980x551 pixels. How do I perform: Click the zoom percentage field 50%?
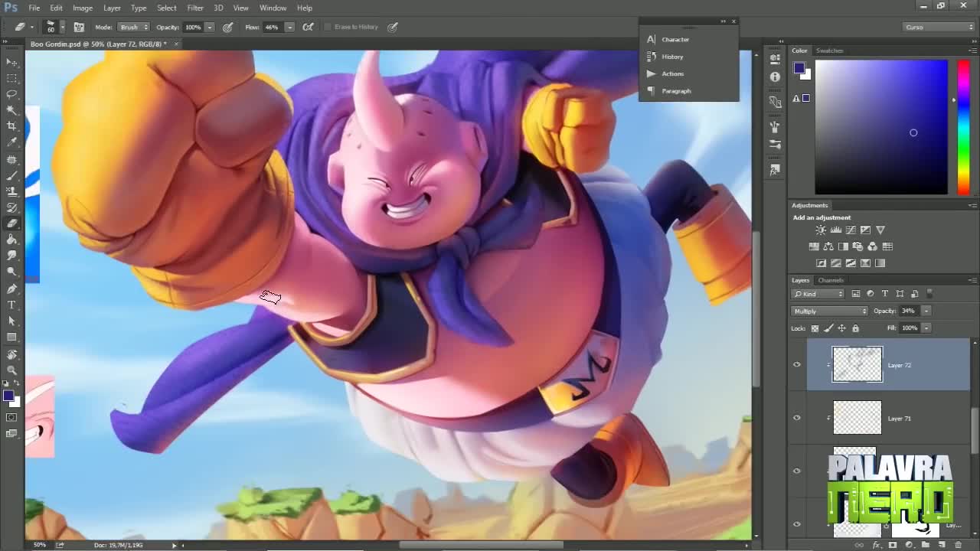pos(40,545)
